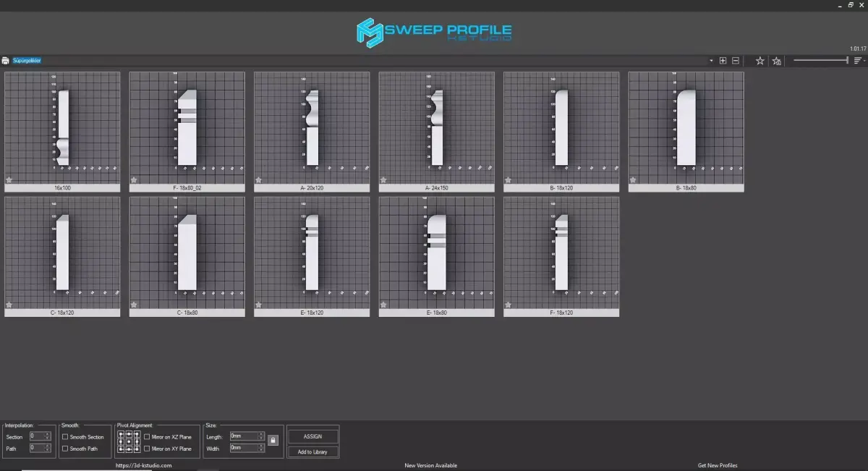Open the library path dropdown arrow
Viewport: 868px width, 471px height.
tap(711, 61)
